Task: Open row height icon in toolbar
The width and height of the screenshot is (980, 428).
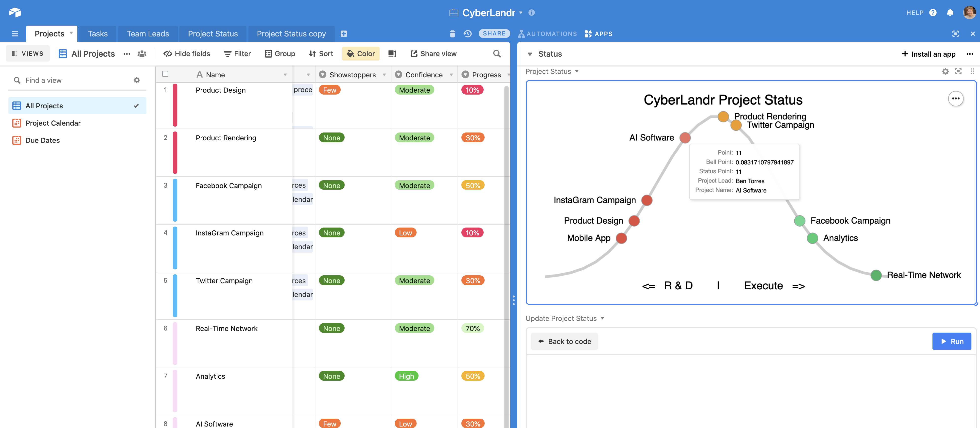Action: click(392, 54)
